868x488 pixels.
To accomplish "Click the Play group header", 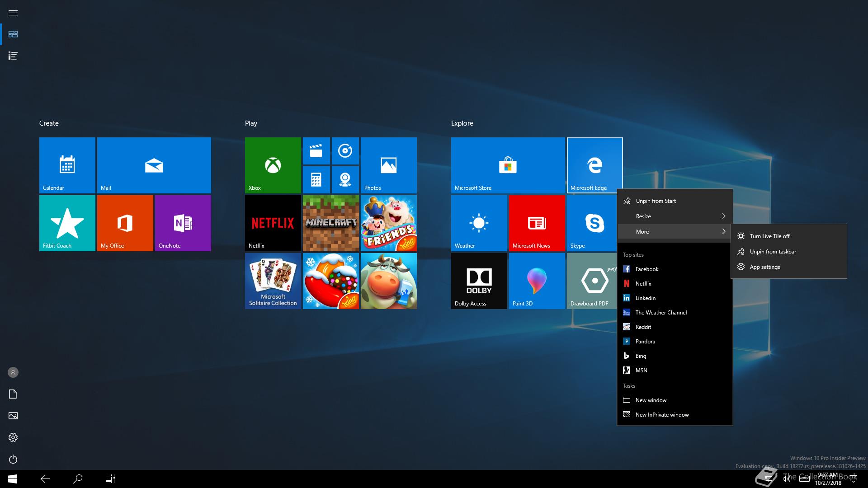I will click(x=251, y=123).
